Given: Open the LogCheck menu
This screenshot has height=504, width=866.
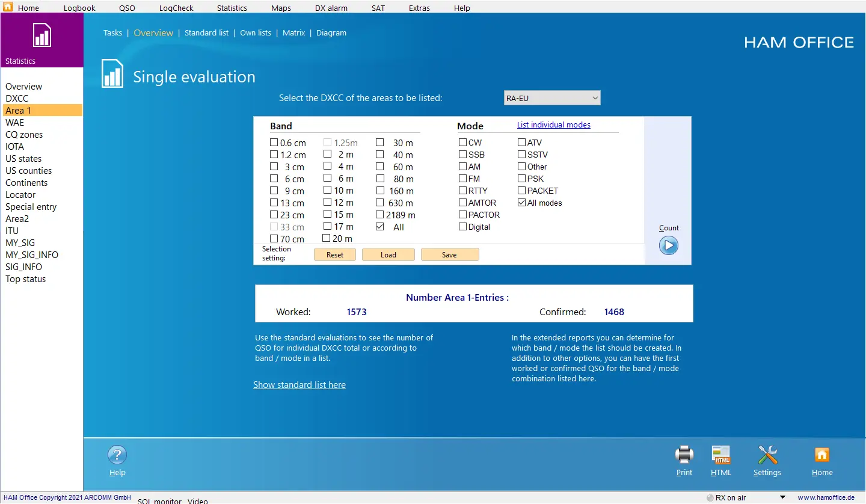Looking at the screenshot, I should 176,8.
